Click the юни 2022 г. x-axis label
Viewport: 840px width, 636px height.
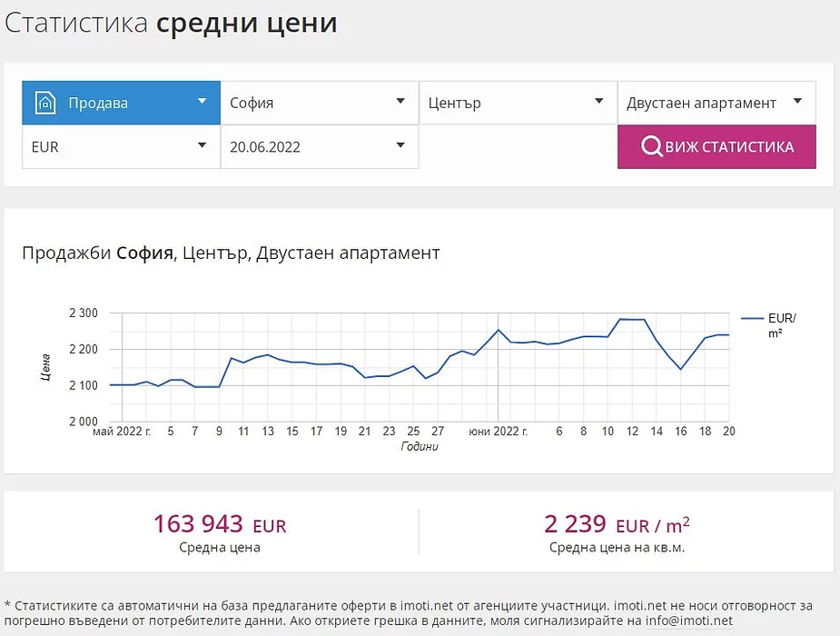(498, 432)
